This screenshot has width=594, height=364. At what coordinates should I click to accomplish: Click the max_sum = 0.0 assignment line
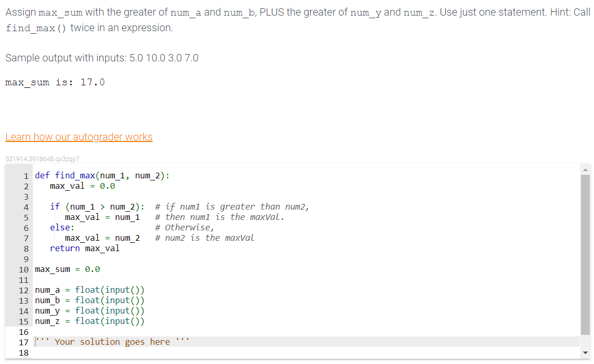(x=62, y=269)
